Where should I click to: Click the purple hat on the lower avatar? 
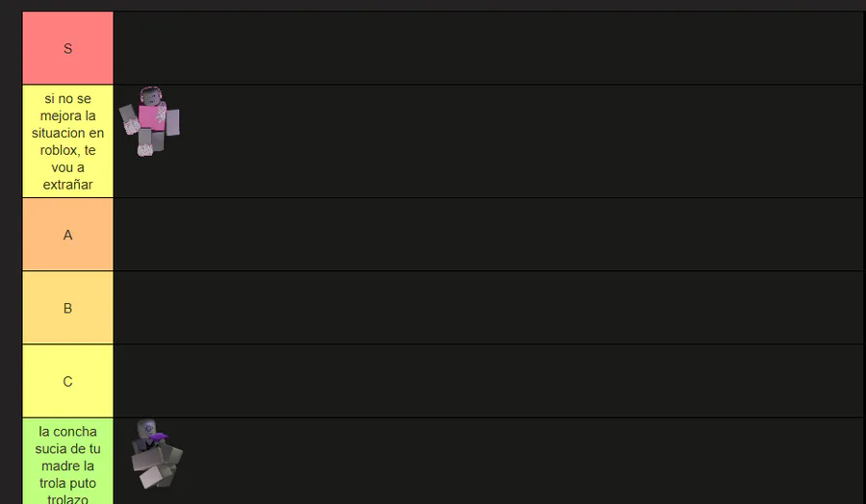[159, 438]
